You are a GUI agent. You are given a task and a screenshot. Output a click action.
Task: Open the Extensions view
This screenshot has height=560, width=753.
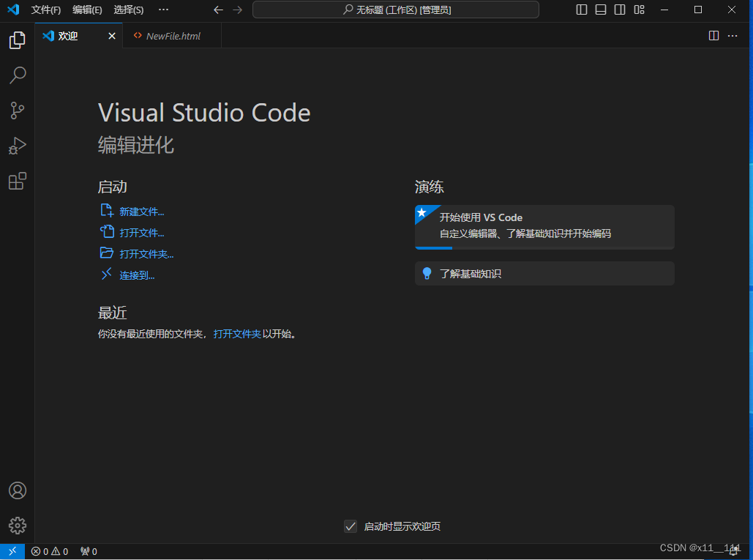click(18, 181)
